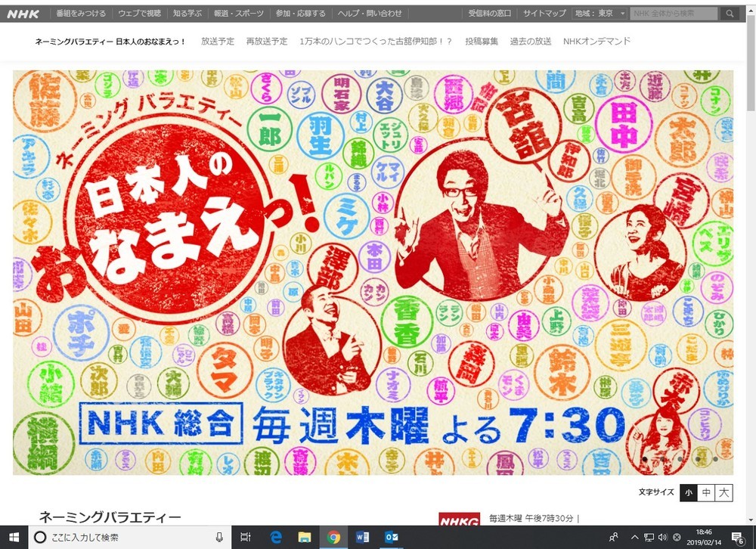Click inside the Windows search input field
Screen dimensions: 756x549
click(x=113, y=537)
